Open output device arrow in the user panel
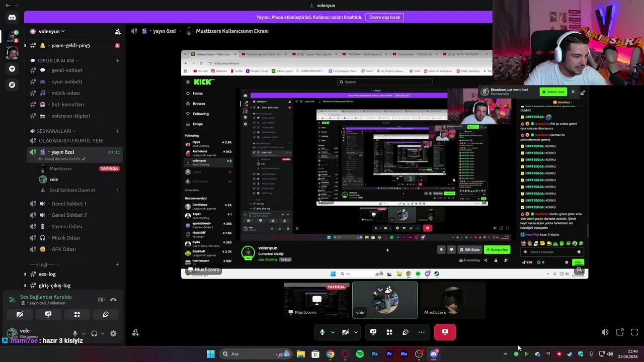 102,333
